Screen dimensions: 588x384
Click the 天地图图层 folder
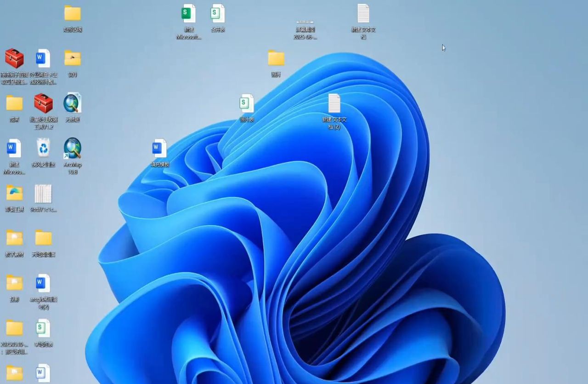coord(43,238)
